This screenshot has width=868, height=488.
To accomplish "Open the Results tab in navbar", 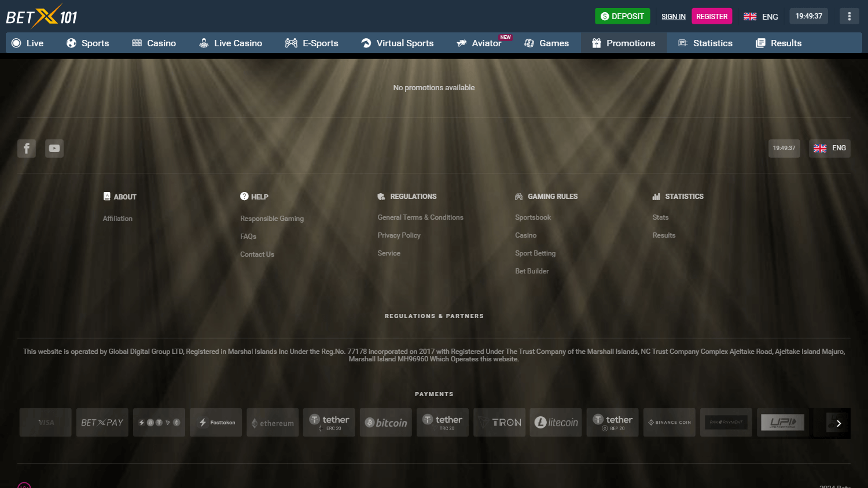I will point(779,43).
